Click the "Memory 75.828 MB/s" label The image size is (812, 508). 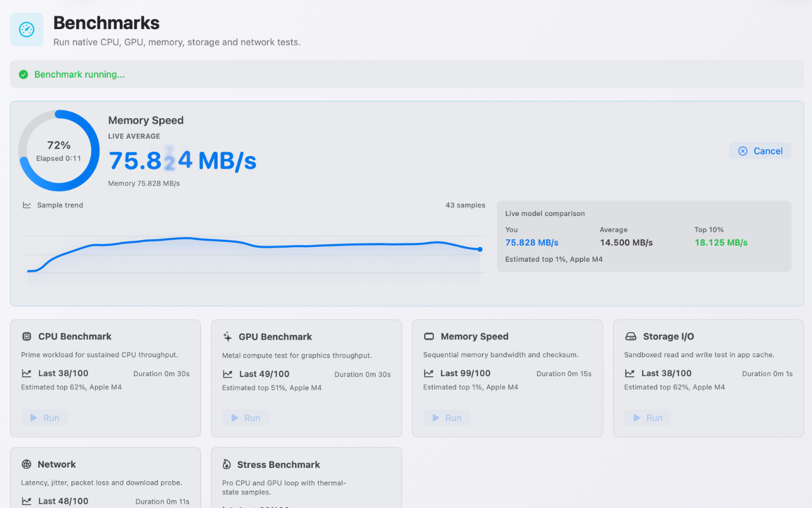click(x=144, y=184)
